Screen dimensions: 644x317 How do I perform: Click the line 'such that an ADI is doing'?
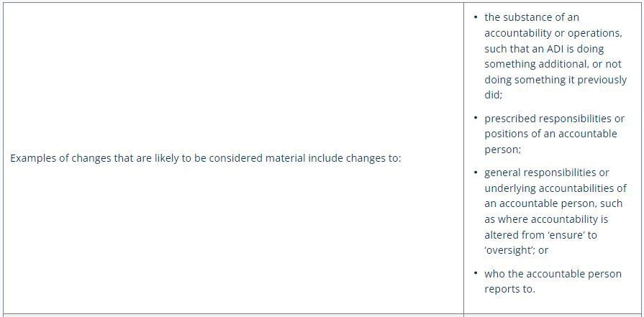544,49
